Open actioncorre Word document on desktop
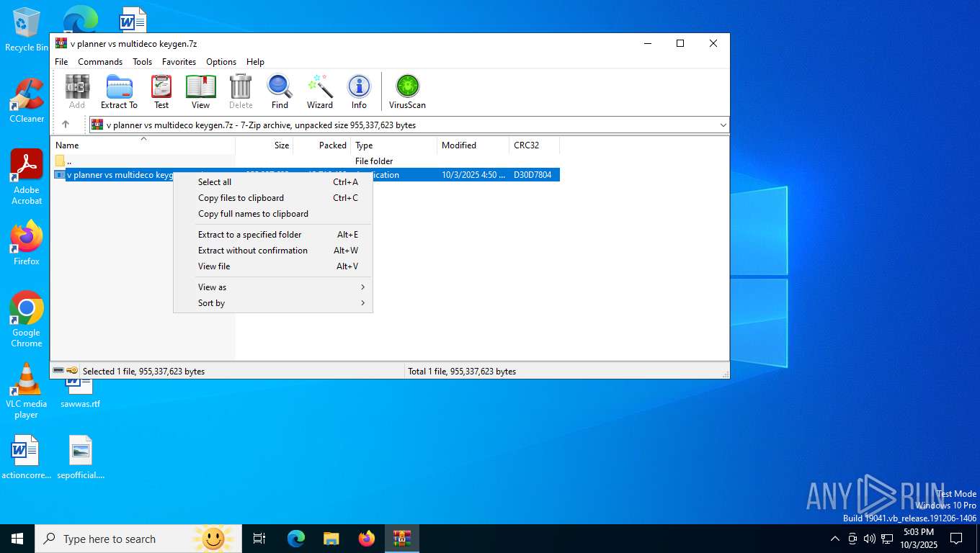 (26, 457)
